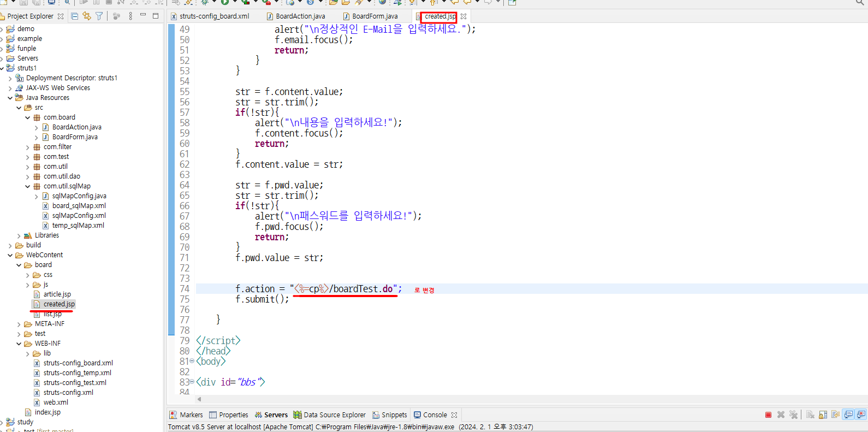
Task: Collapse the Java Resources node
Action: tap(10, 98)
